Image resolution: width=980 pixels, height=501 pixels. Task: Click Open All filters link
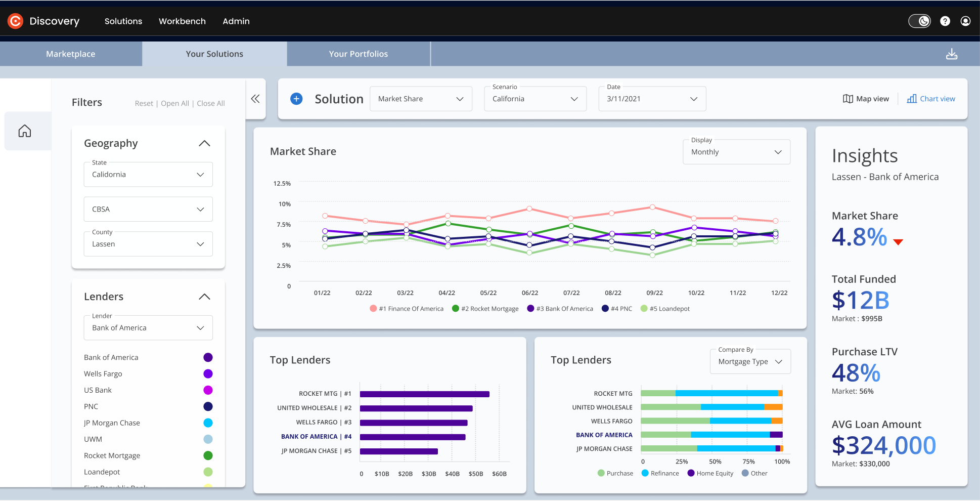[x=175, y=103]
